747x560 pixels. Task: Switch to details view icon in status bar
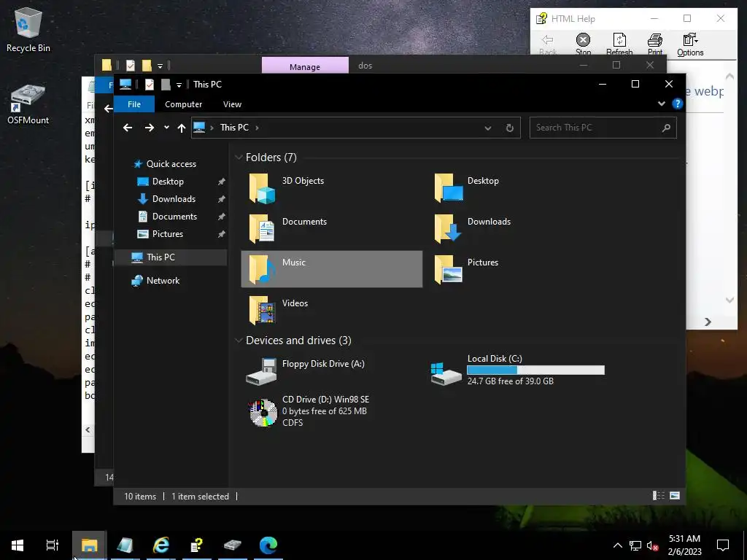[x=659, y=496]
